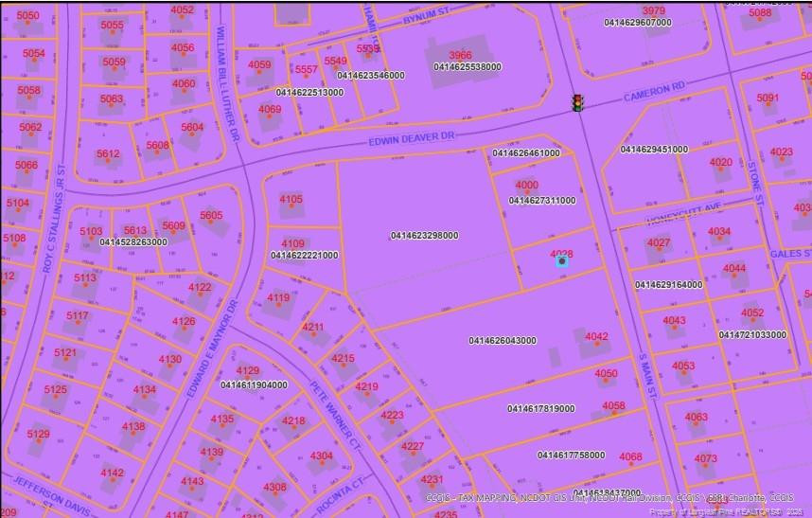This screenshot has width=812, height=518.
Task: Select parcel ID 0414617819000 label
Action: tap(541, 408)
